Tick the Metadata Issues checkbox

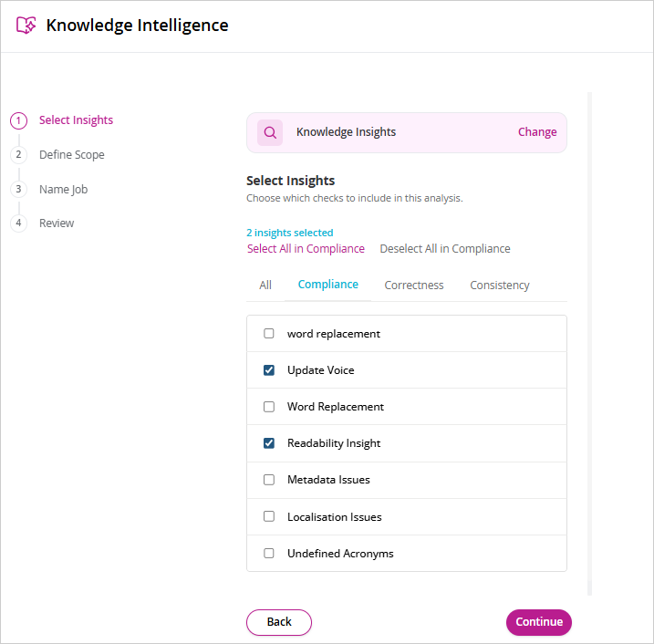269,480
